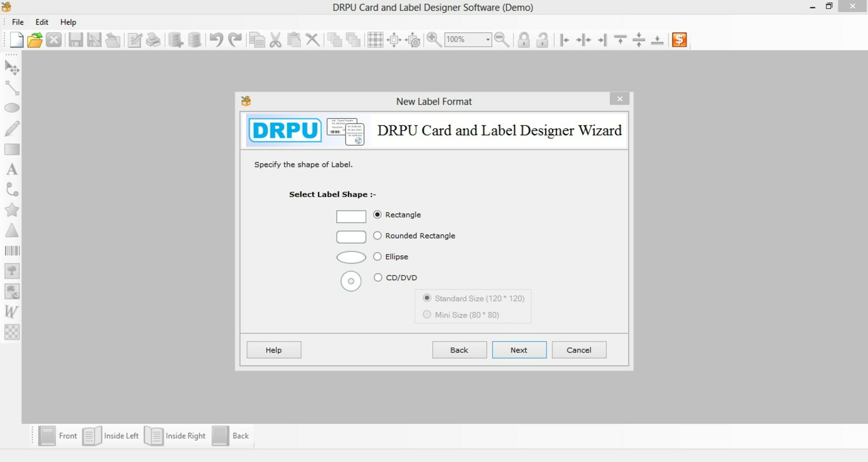Click the Cancel button
Viewport: 868px width, 462px height.
[579, 350]
